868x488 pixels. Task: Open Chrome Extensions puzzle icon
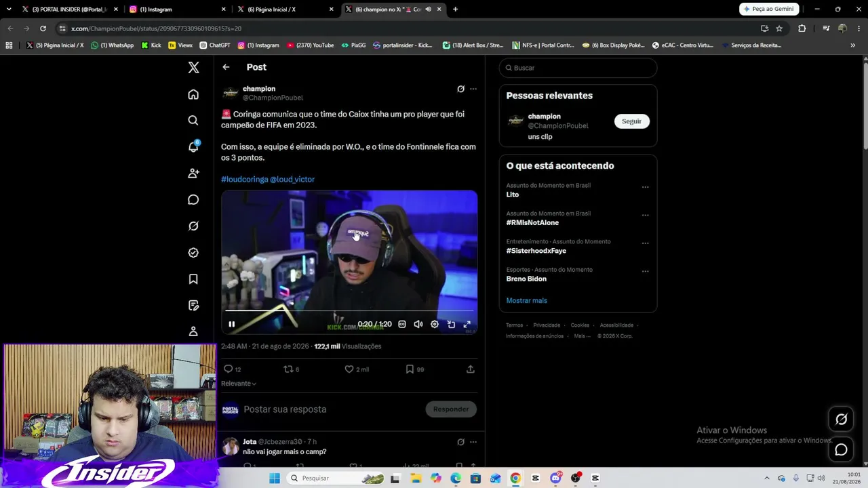click(x=802, y=28)
